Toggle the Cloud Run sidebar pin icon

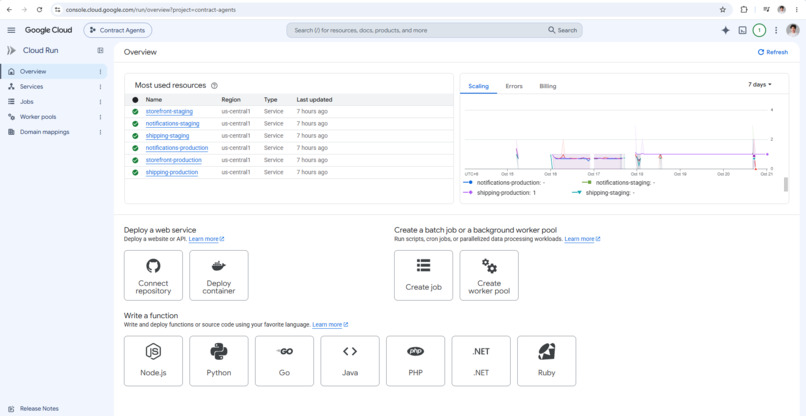(100, 50)
